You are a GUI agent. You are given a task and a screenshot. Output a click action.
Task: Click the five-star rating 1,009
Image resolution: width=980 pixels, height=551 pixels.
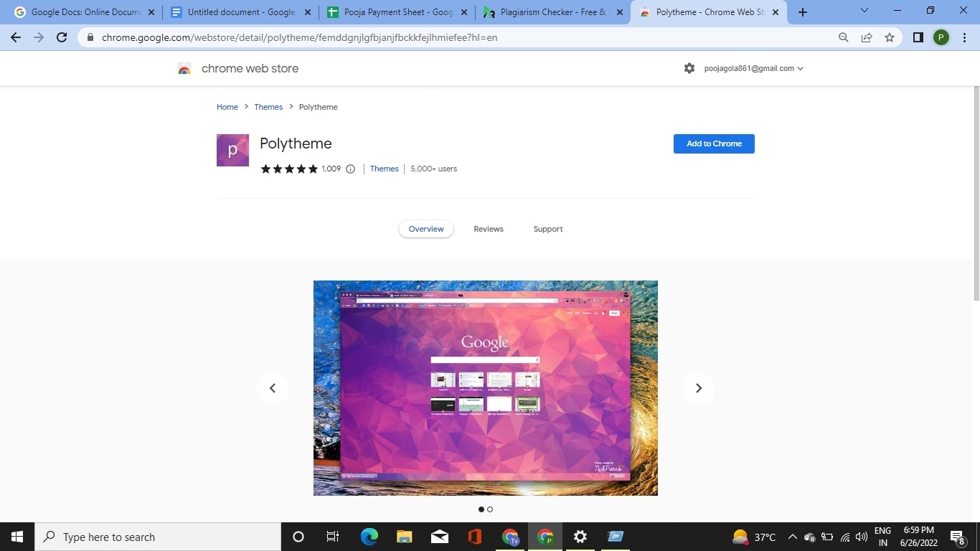coord(301,169)
